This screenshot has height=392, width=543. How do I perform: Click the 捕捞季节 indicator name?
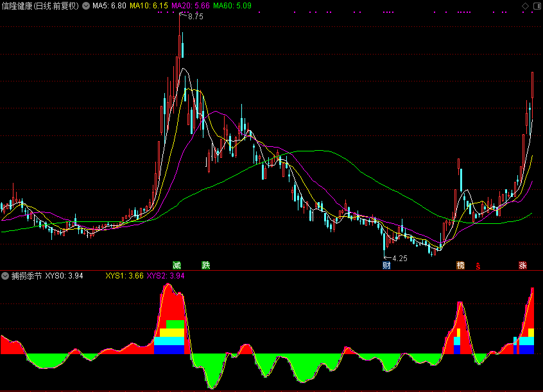(x=27, y=276)
